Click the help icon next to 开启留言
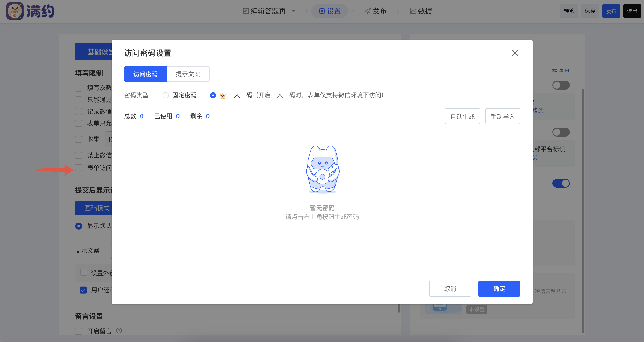The width and height of the screenshot is (644, 342). click(x=119, y=331)
